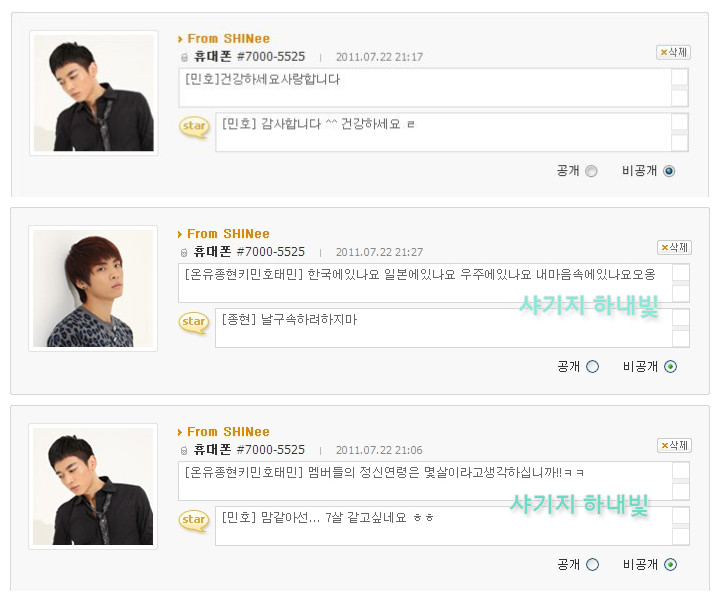Click the reply text field containing 날구속하려하지마
The image size is (720, 601).
coord(444,328)
